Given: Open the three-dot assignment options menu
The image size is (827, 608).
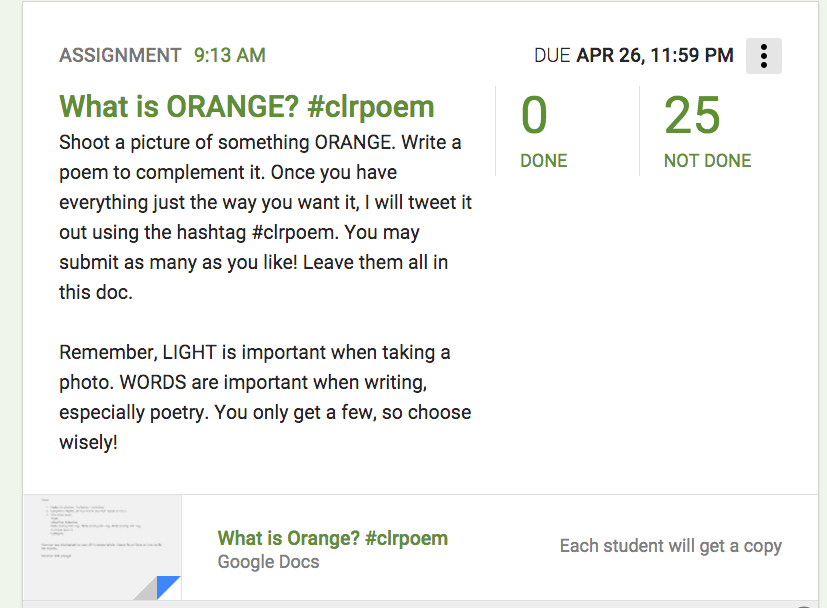Looking at the screenshot, I should 763,56.
